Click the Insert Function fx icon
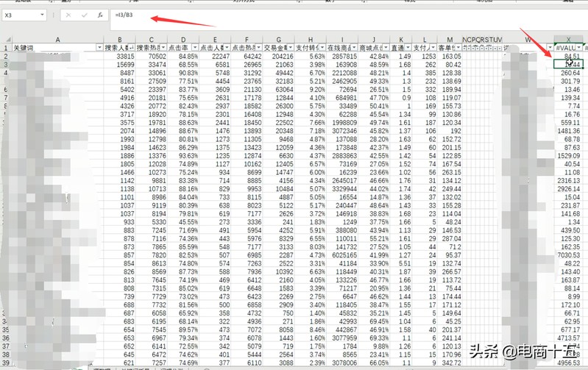Viewport: 588px width, 370px height. [x=100, y=15]
